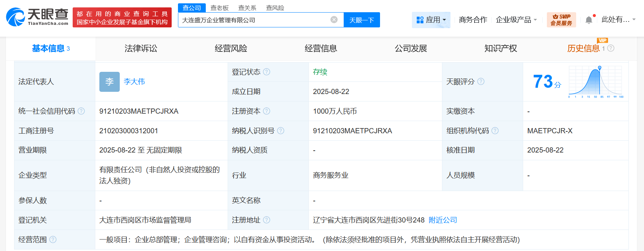Click the 存续 registration status
The height and width of the screenshot is (251, 644).
pyautogui.click(x=320, y=72)
